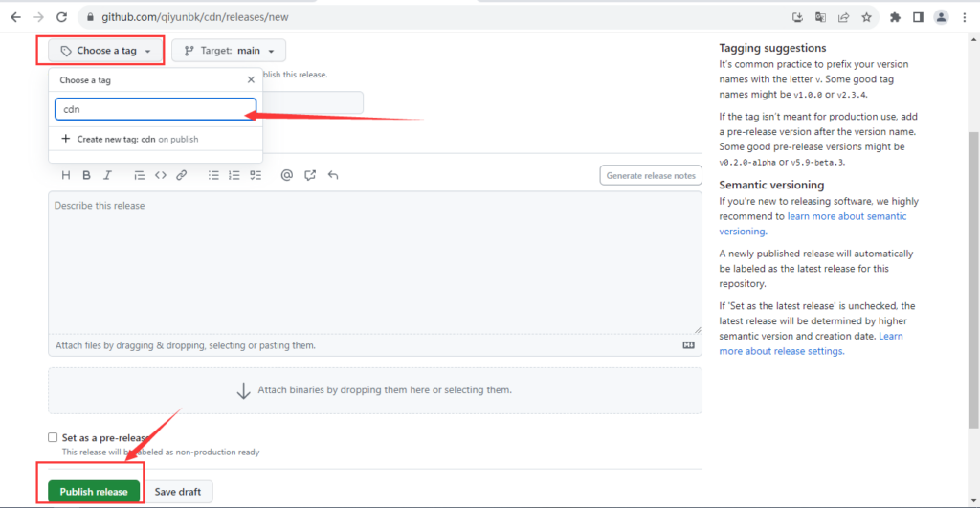Image resolution: width=980 pixels, height=508 pixels.
Task: Apply bold formatting in the editor toolbar
Action: pos(87,176)
